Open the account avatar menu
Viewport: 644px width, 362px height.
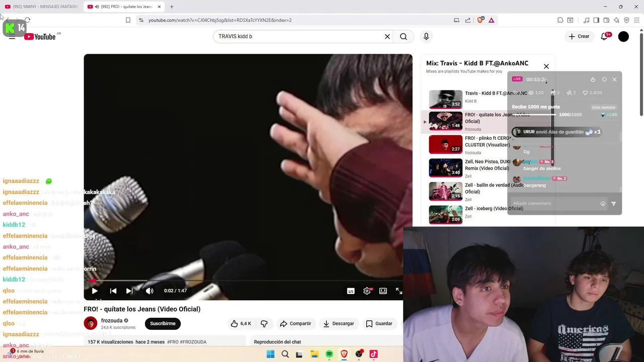coord(623,36)
